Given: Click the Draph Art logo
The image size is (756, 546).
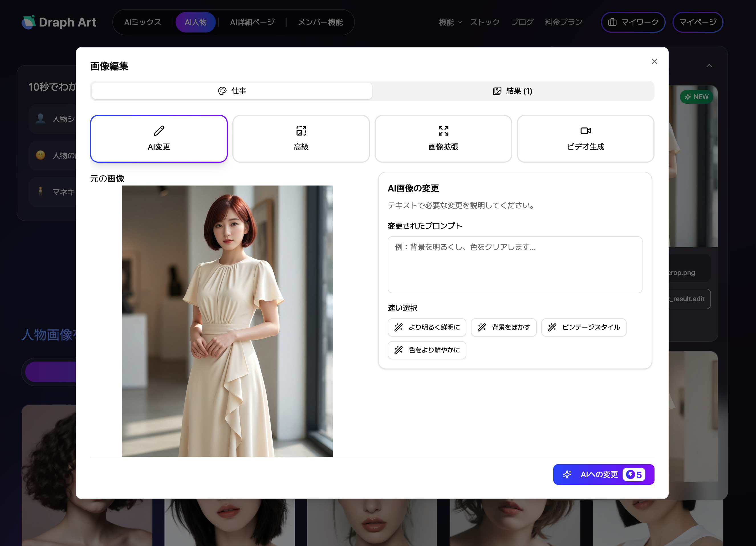Looking at the screenshot, I should 59,22.
